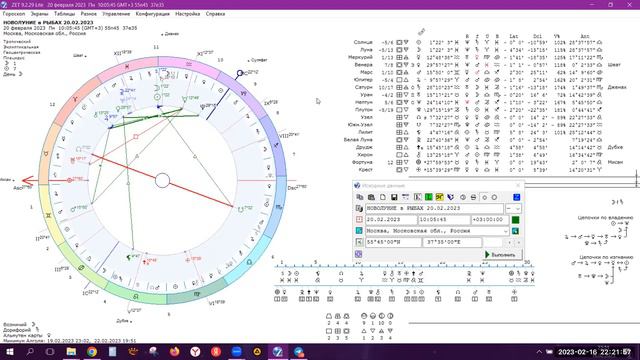
Task: Select the small circle radio option in dialog
Action: [484, 197]
